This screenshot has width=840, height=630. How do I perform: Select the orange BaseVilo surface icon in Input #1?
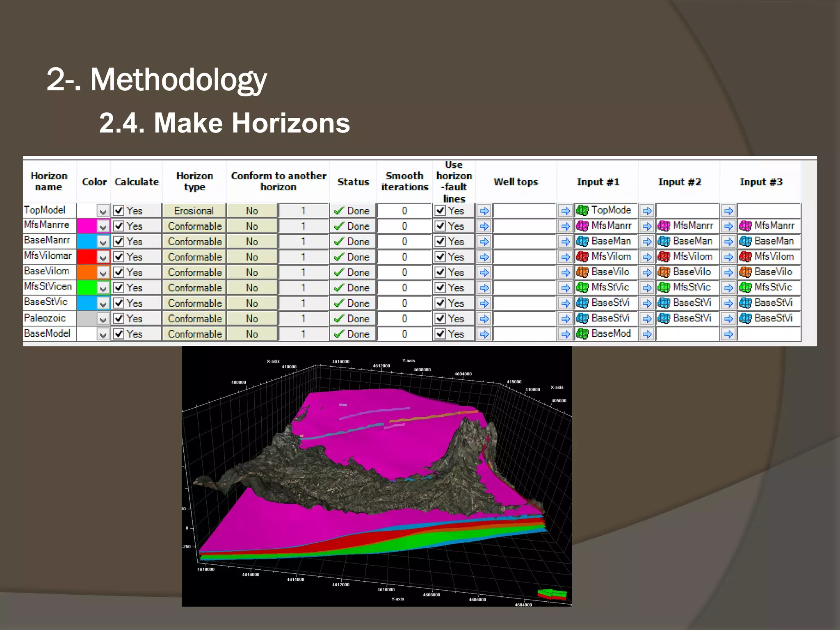click(582, 272)
